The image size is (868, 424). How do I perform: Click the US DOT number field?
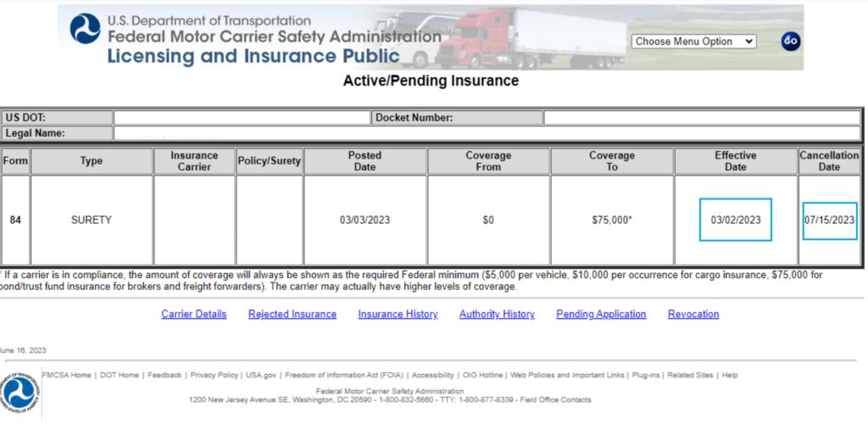[242, 118]
